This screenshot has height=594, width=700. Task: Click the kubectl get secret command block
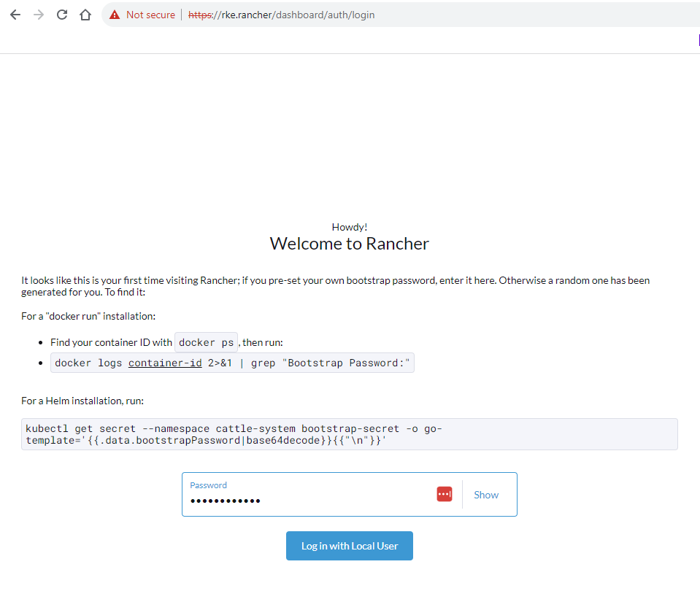(350, 434)
